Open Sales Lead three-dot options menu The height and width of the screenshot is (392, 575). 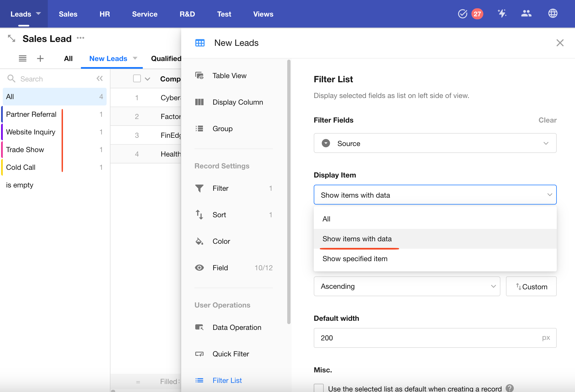click(81, 38)
